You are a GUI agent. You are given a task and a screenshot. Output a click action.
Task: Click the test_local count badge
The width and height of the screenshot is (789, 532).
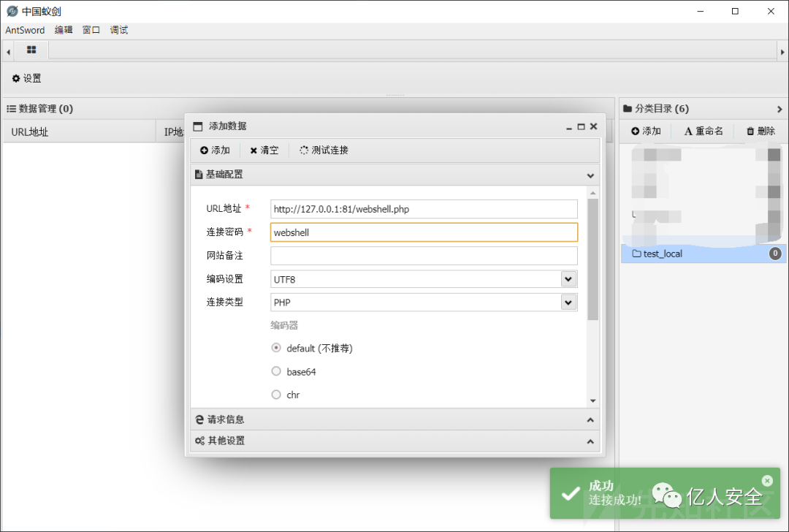point(775,254)
